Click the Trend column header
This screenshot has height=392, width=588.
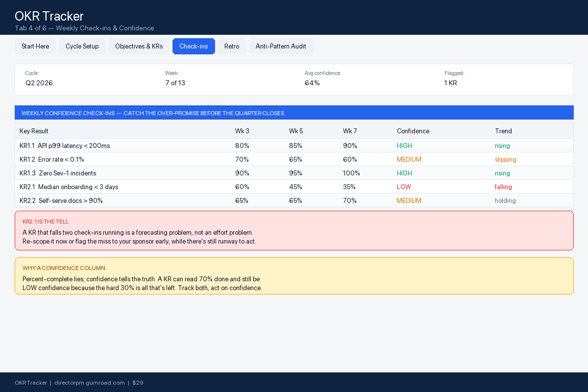tap(503, 131)
